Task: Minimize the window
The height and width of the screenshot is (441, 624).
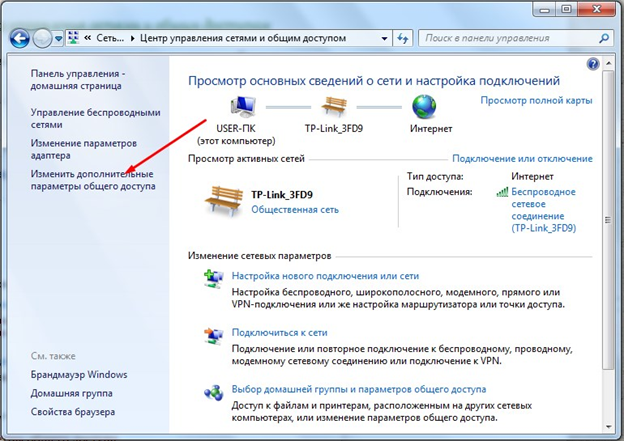Action: click(x=544, y=9)
